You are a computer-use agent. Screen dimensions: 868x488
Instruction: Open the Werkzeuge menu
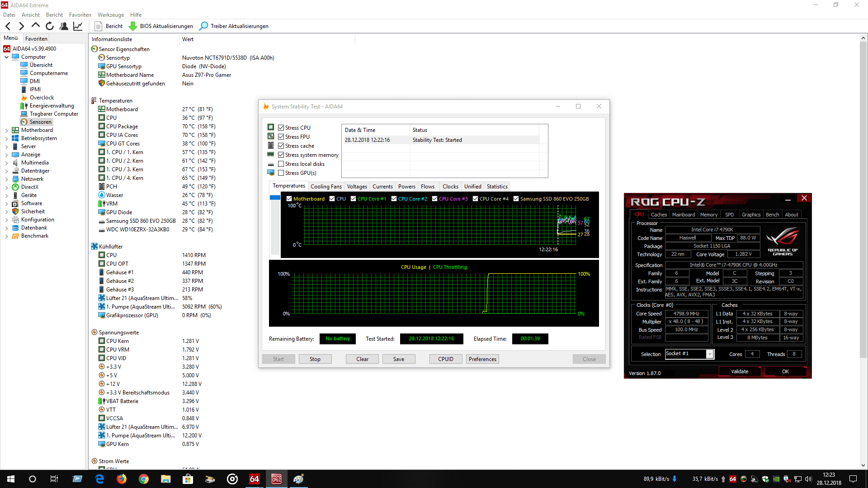click(x=110, y=15)
